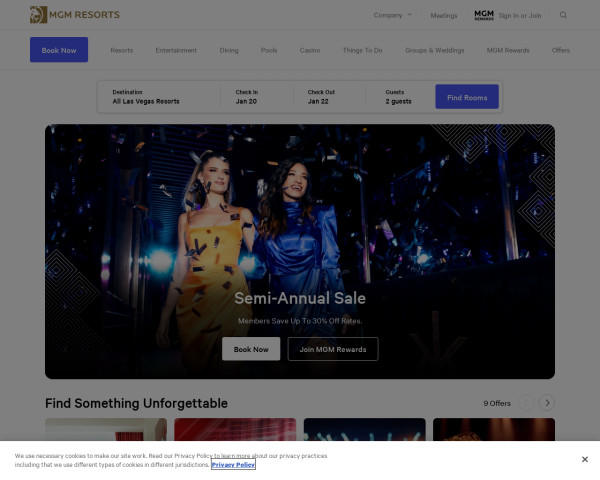Click the MGM Rewards logo icon
Screen dimensions: 600x480
[x=484, y=15]
